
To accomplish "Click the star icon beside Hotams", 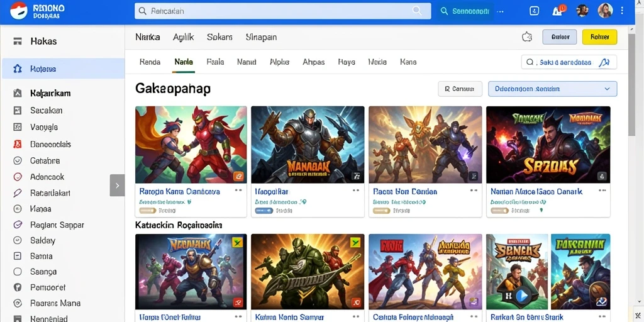I will tap(17, 69).
